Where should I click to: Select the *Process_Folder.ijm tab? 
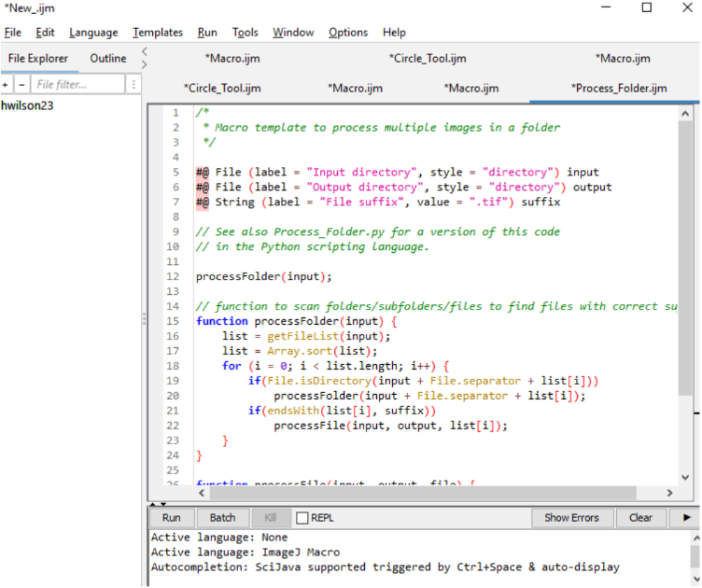coord(619,88)
